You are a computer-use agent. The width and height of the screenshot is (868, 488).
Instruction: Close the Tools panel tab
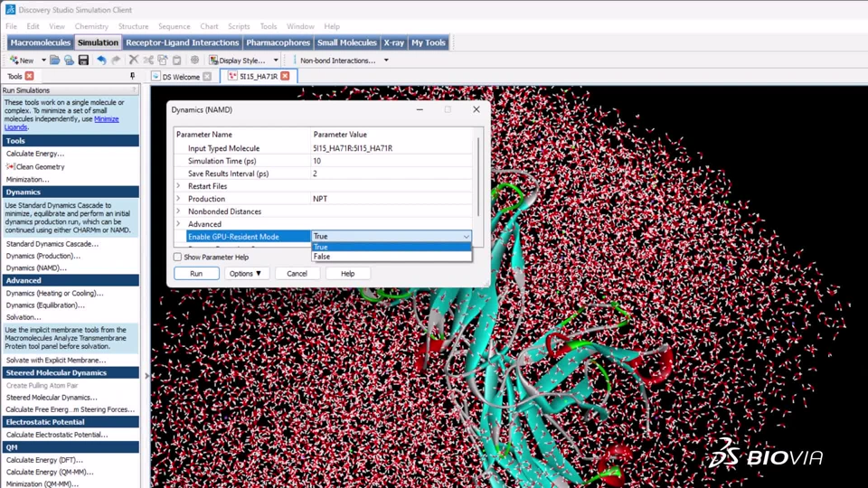[x=29, y=76]
